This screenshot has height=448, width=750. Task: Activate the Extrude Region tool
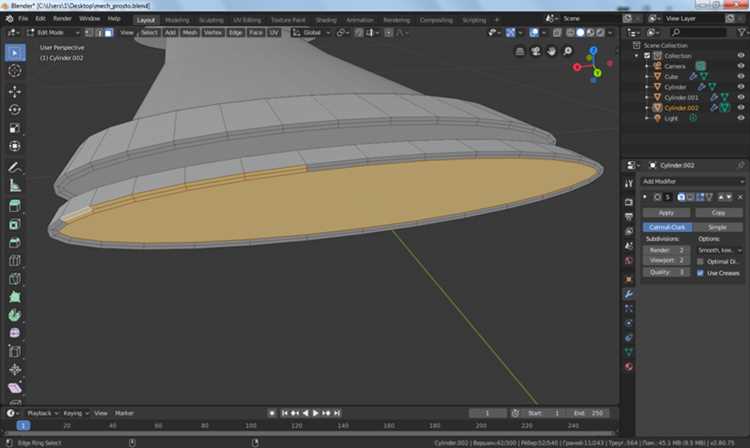coord(15,206)
